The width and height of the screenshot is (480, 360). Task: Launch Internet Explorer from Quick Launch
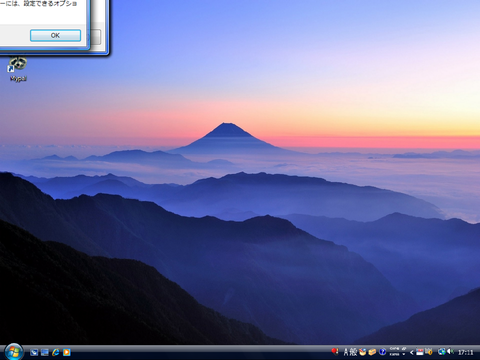click(55, 352)
